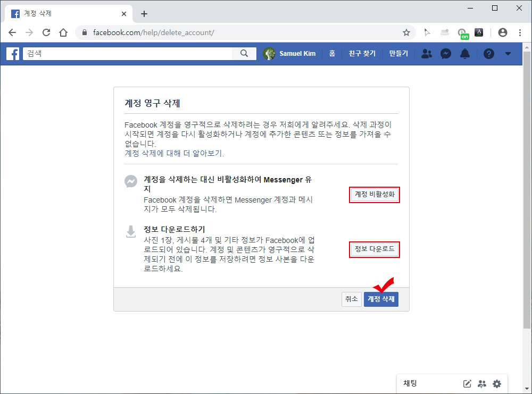Click the 취소 button
The image size is (532, 394).
(352, 299)
